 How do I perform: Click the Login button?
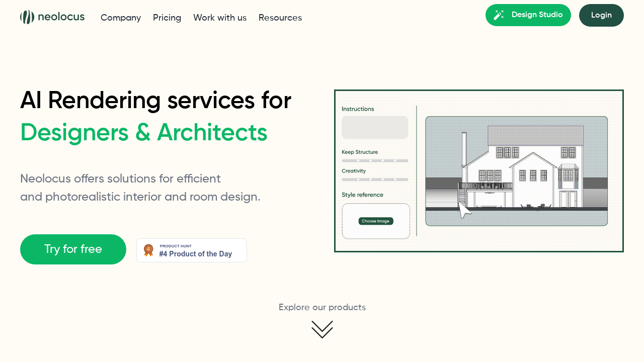pyautogui.click(x=601, y=15)
